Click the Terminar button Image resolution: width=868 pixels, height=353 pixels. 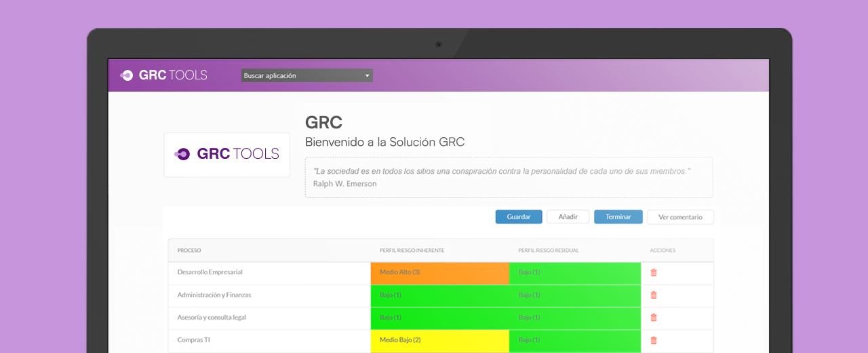tap(618, 217)
